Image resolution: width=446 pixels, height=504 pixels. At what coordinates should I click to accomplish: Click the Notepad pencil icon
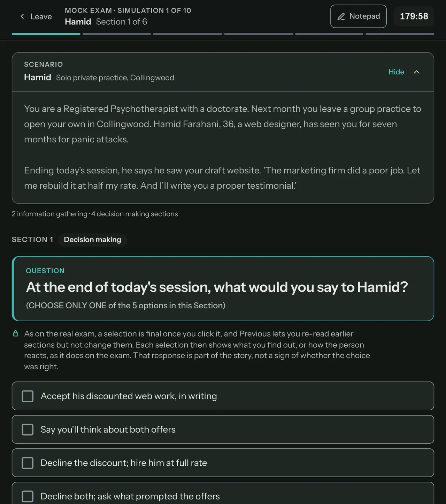[x=341, y=16]
